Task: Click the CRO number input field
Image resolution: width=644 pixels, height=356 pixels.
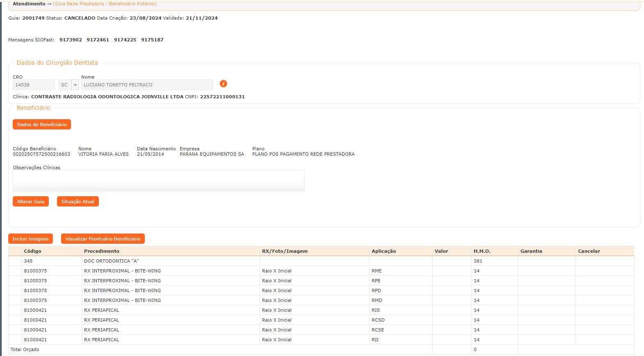Action: coord(33,85)
